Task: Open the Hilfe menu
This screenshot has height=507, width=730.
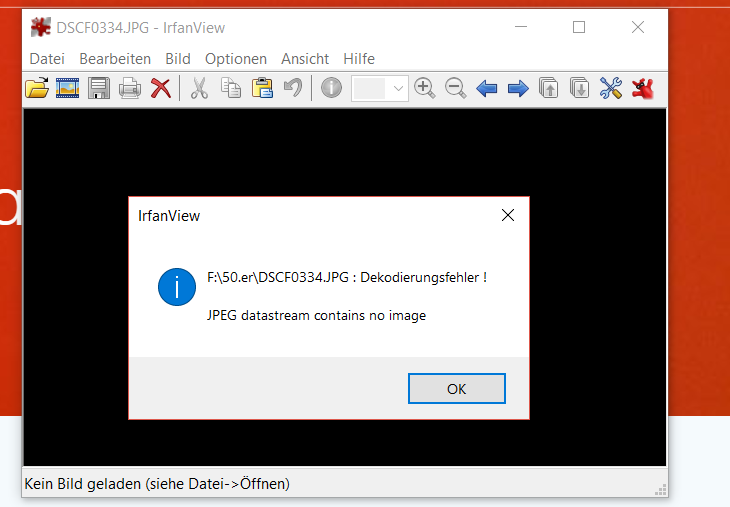Action: pyautogui.click(x=359, y=59)
